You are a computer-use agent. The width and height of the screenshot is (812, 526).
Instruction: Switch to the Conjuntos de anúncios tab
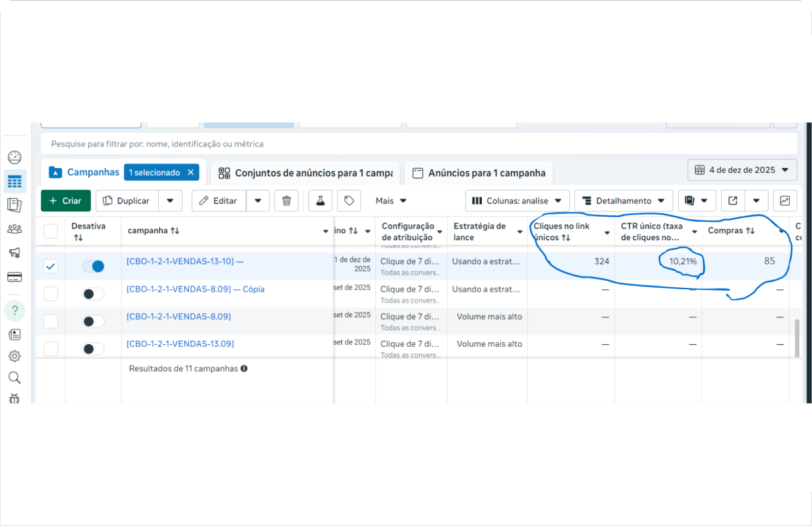pyautogui.click(x=305, y=173)
